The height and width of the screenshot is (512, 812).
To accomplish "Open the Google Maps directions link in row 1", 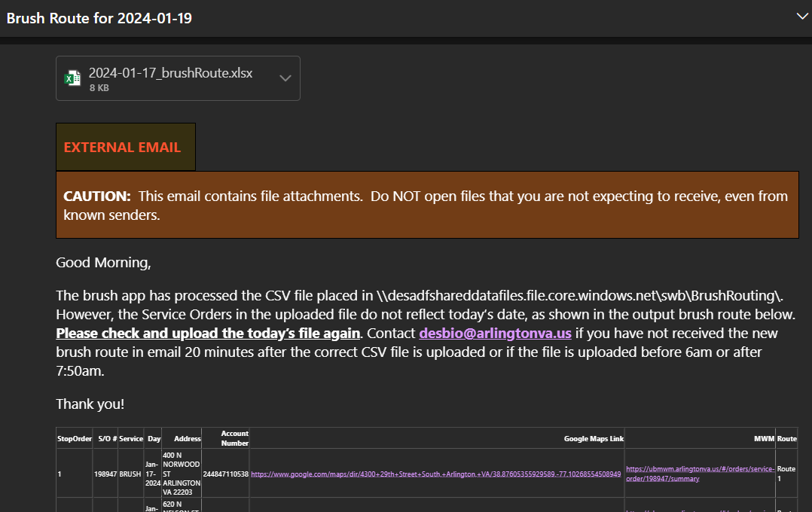I will [435, 474].
